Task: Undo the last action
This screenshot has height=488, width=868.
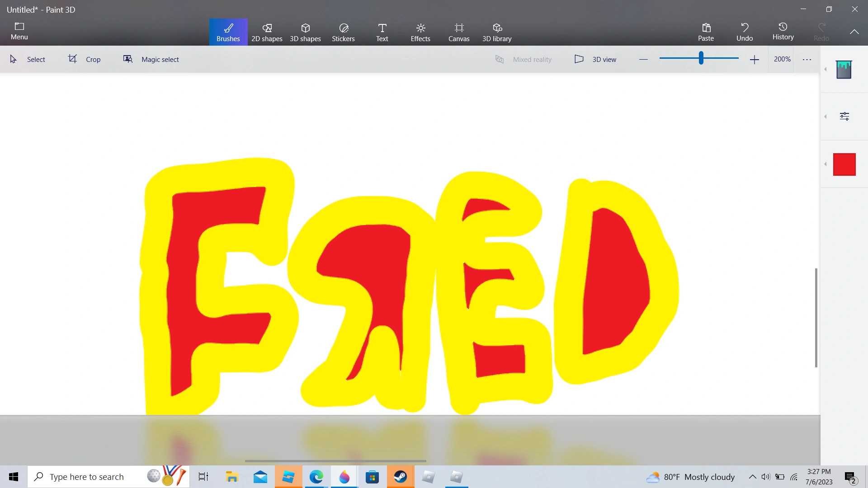Action: (x=745, y=32)
